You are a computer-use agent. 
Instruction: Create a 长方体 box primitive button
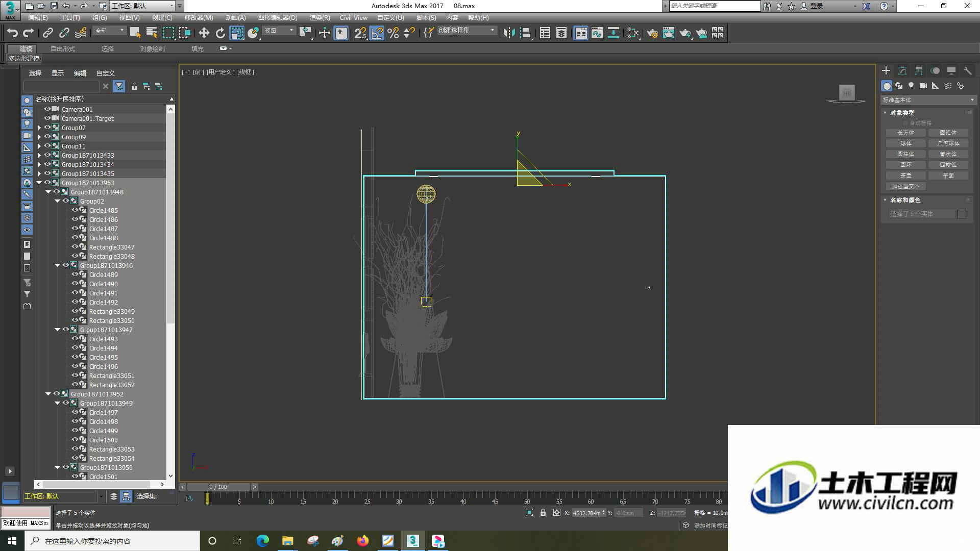point(906,133)
